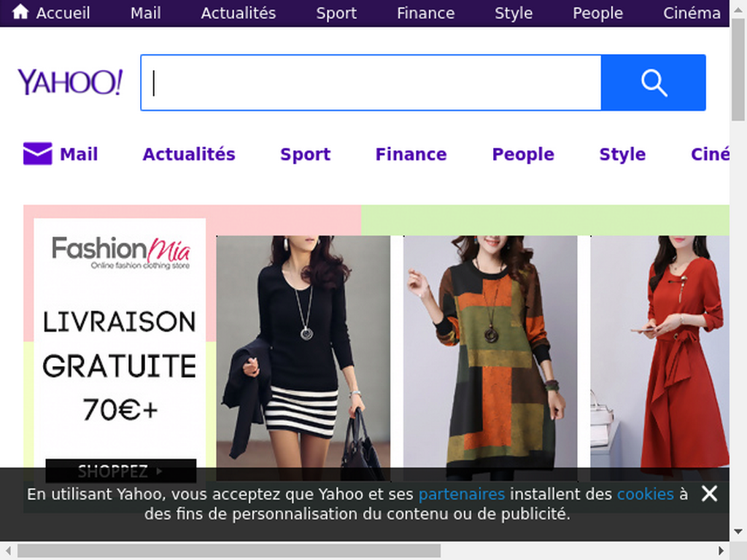Click the Yahoo! logo

pyautogui.click(x=70, y=82)
